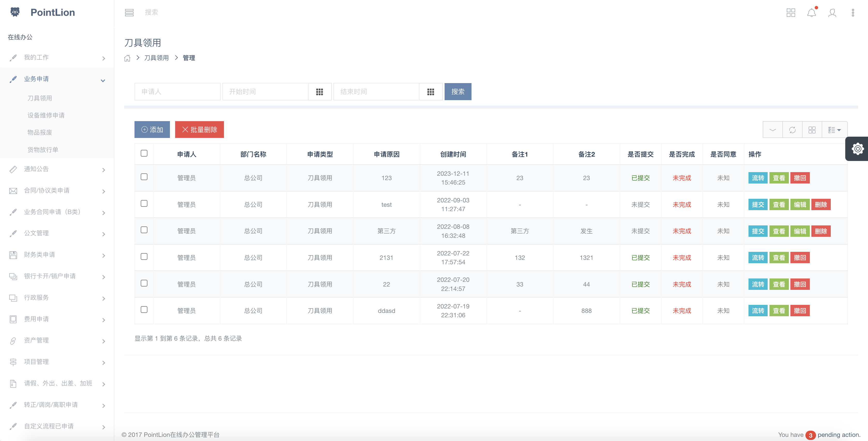Check the row with reason test
This screenshot has height=441, width=868.
144,204
